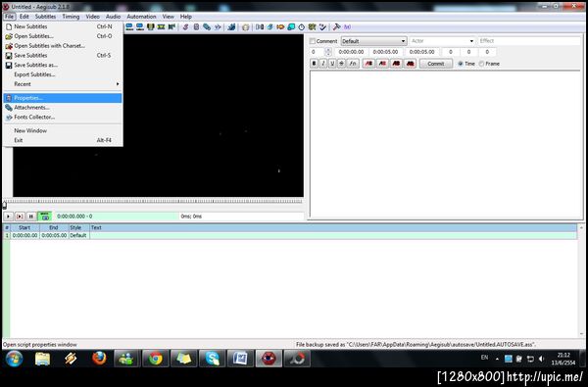Screen dimensions: 588x387
Task: Open the Kanji Timer toolbar icon
Action: tap(312, 27)
